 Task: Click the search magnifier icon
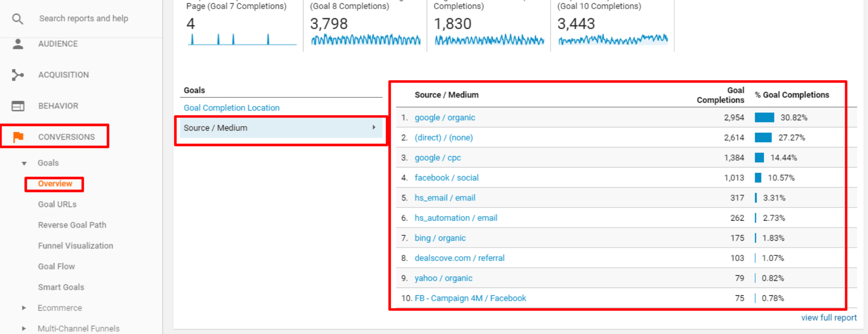click(17, 19)
